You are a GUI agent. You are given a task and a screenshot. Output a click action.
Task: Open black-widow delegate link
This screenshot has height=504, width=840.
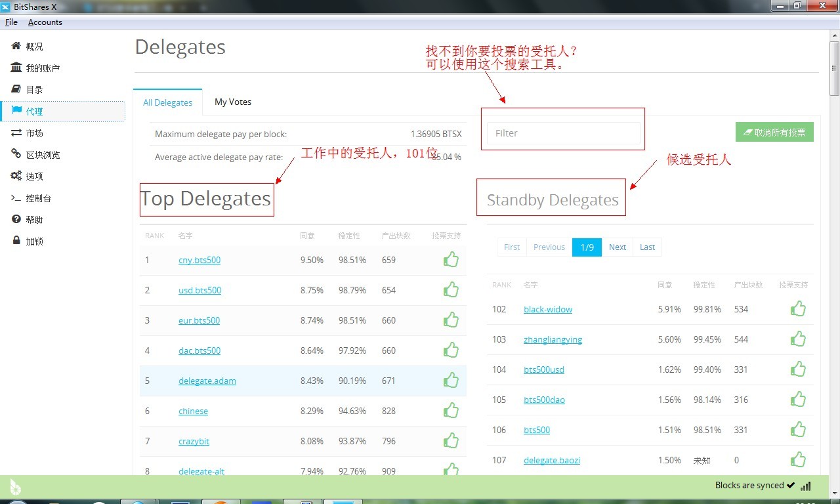tap(548, 309)
